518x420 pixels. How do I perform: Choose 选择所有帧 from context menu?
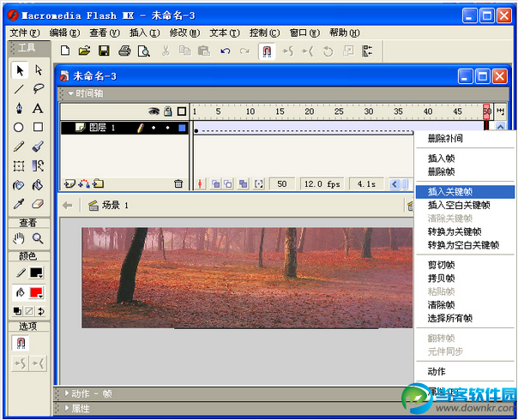tap(465, 318)
